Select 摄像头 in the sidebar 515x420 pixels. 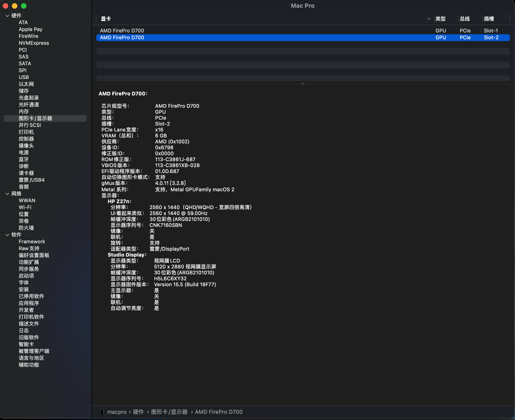(x=26, y=146)
